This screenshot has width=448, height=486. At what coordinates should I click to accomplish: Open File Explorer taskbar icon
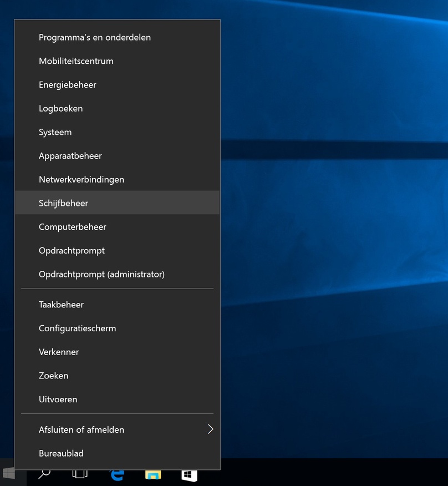coord(153,474)
